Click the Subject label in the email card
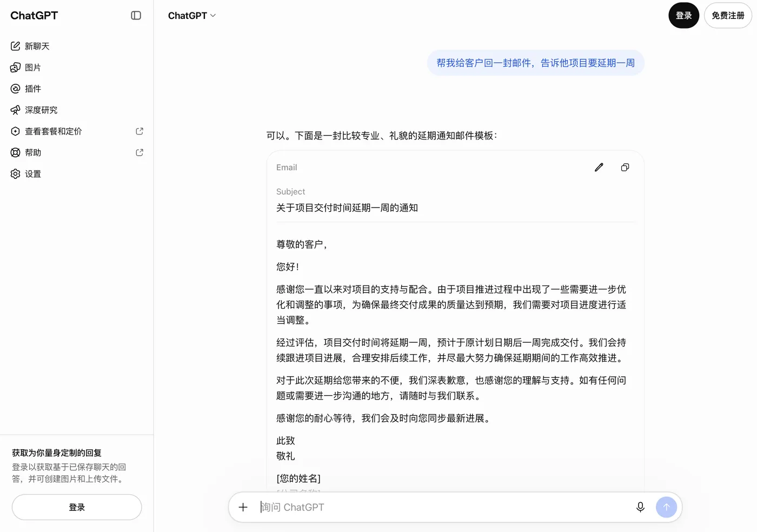757x532 pixels. click(x=291, y=192)
